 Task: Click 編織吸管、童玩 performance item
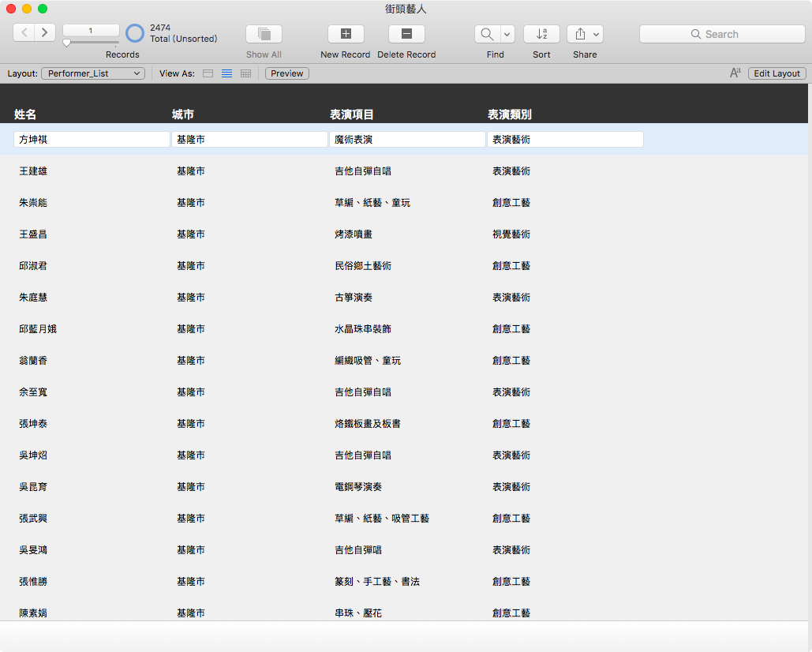click(x=368, y=361)
